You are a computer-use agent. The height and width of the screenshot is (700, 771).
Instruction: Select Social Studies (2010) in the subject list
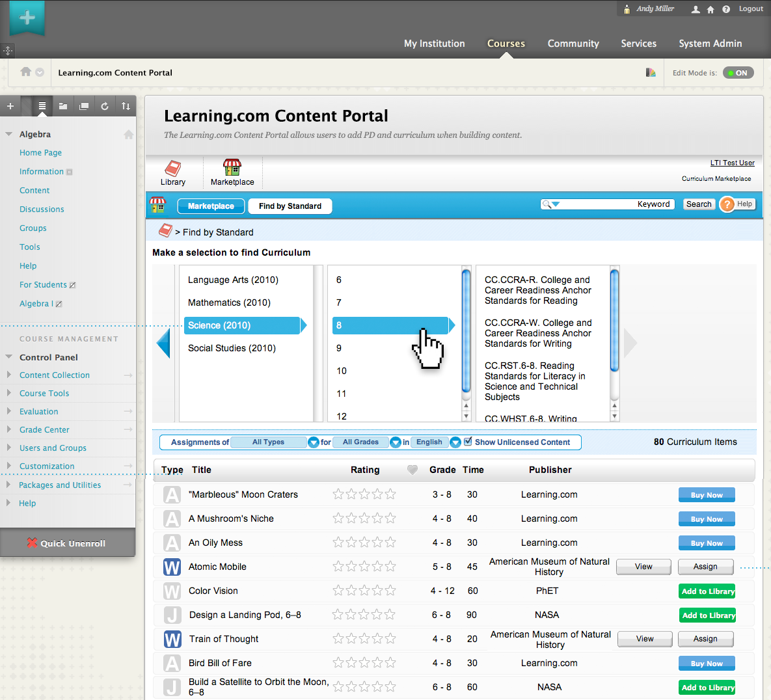coord(232,348)
